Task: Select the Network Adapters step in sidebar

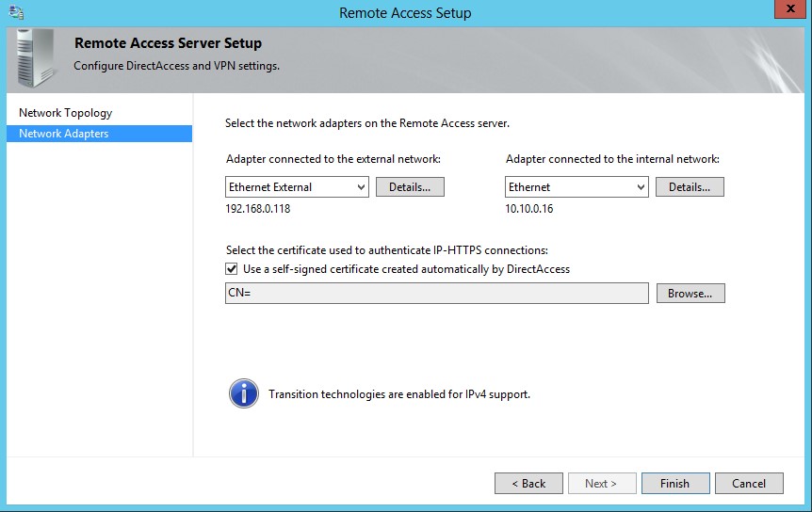Action: click(x=63, y=134)
